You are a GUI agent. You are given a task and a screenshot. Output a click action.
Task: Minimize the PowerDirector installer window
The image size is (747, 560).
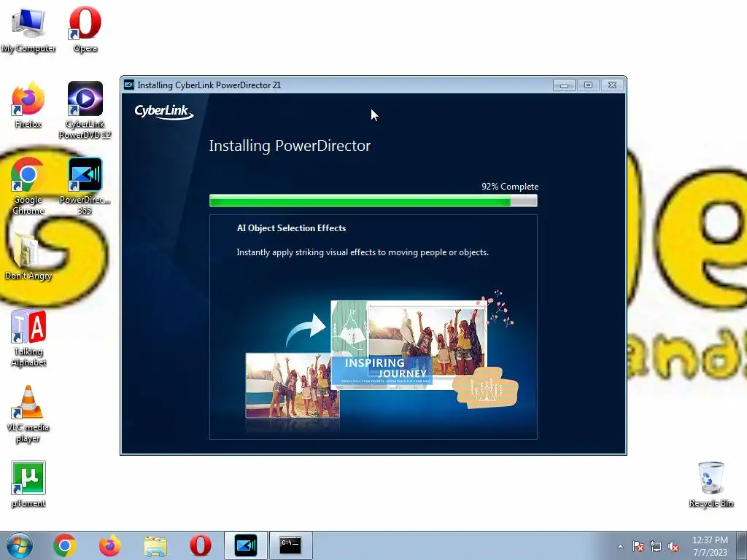tap(564, 85)
